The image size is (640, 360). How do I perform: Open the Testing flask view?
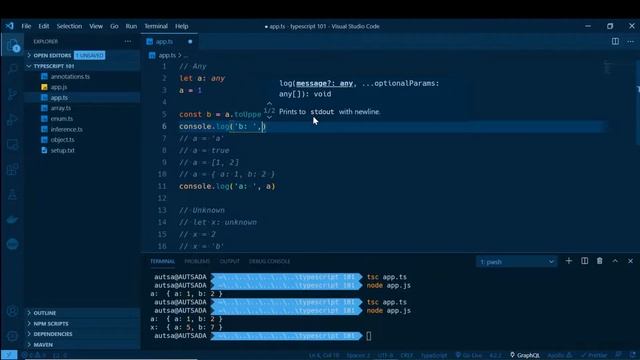(12, 195)
